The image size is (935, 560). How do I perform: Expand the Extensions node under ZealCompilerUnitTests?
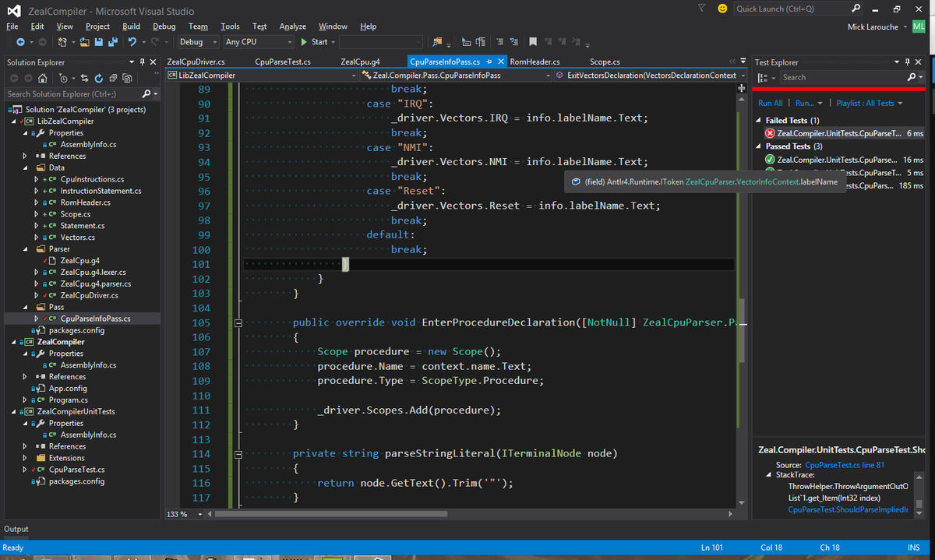coord(26,458)
